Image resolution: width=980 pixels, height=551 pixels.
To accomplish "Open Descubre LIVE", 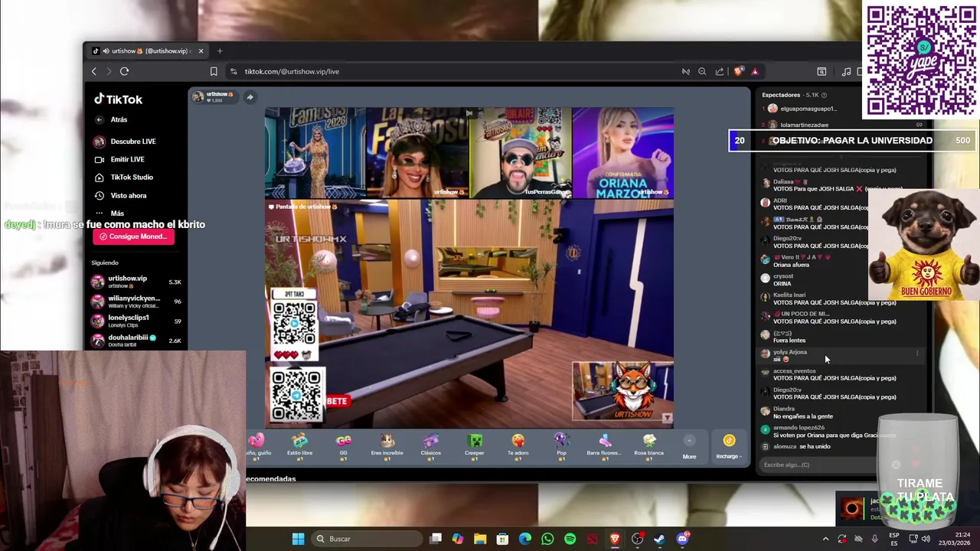I will 125,142.
